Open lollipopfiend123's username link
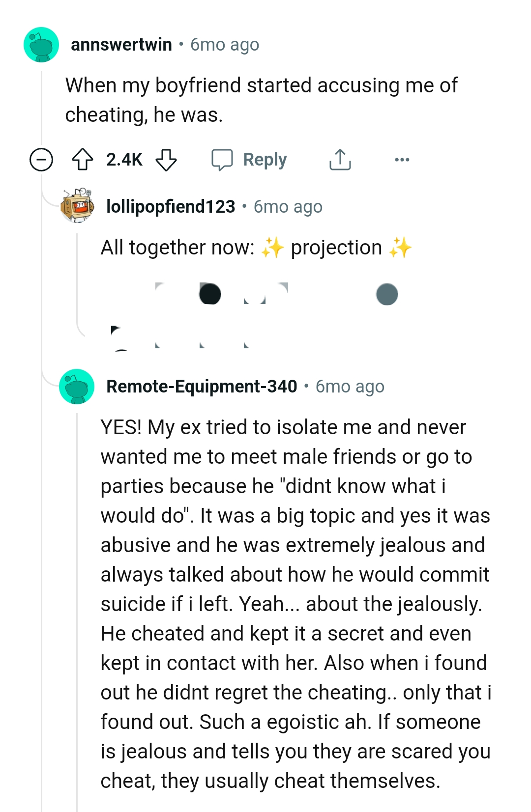531x812 pixels. [x=170, y=206]
